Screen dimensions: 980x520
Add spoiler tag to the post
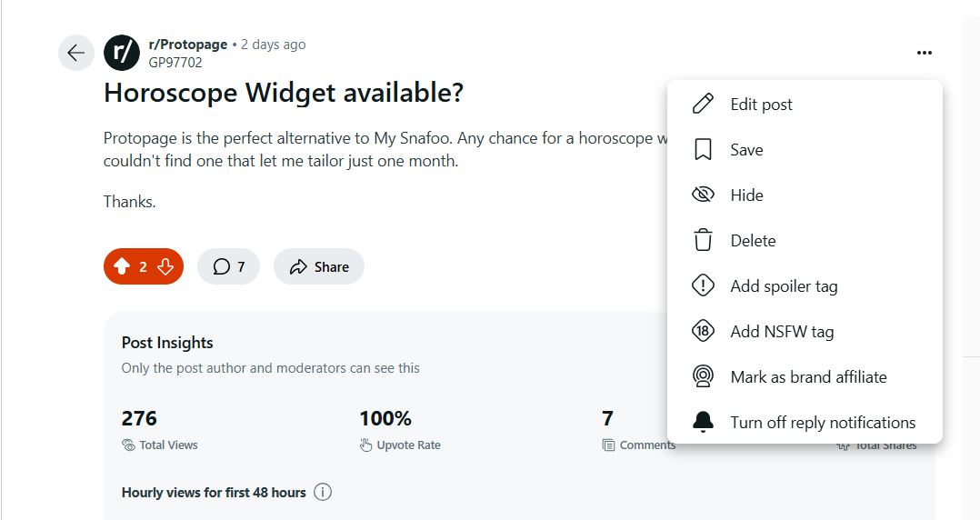click(805, 286)
